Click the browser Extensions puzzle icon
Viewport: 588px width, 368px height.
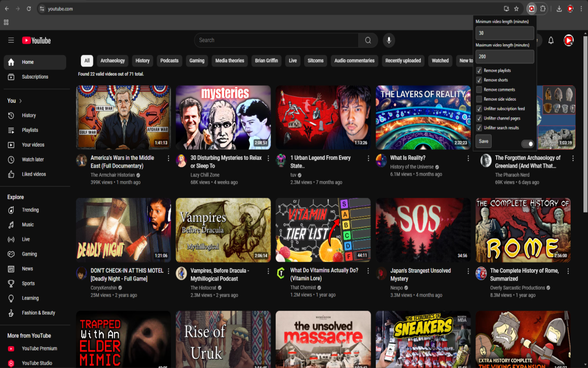click(x=543, y=8)
